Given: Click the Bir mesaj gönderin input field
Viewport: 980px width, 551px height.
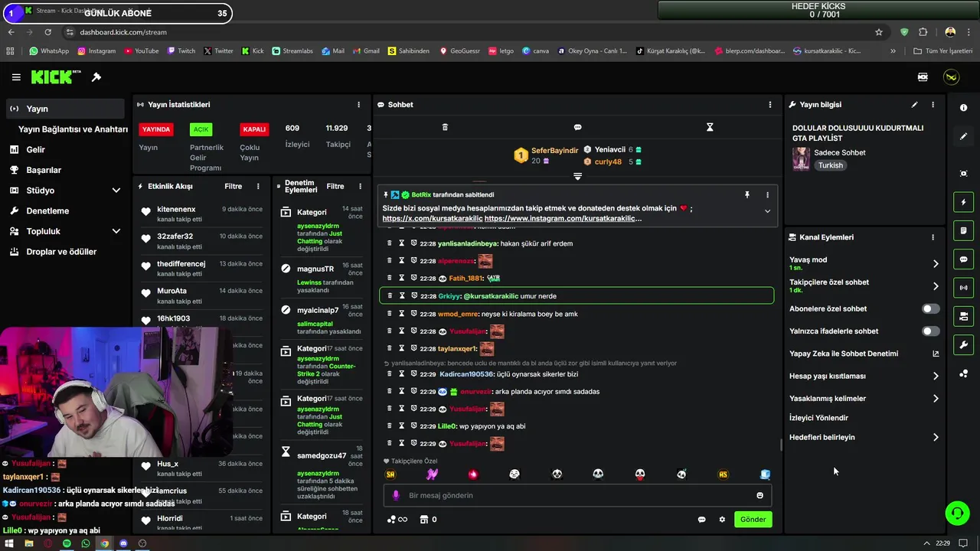Looking at the screenshot, I should point(578,495).
